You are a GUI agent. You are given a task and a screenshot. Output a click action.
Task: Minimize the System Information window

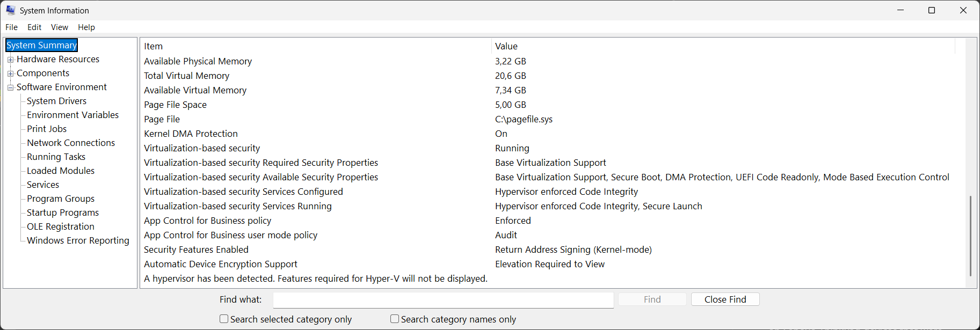(x=901, y=10)
